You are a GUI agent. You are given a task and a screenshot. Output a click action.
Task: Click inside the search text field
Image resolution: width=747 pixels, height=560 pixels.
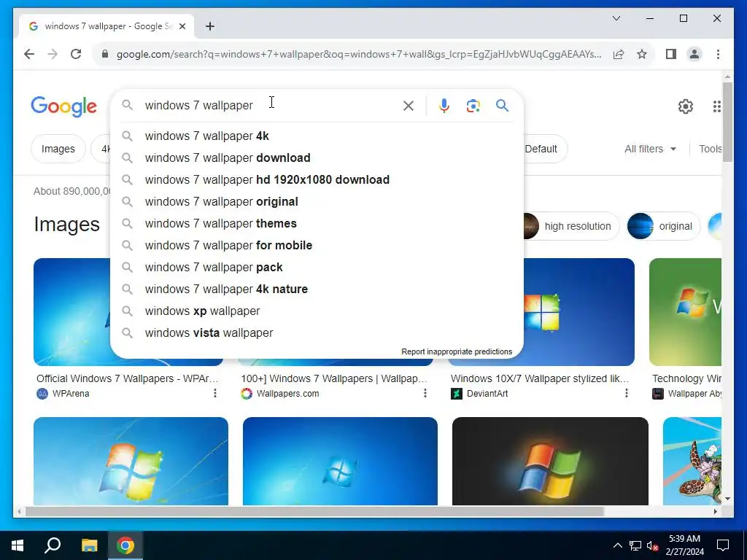269,105
